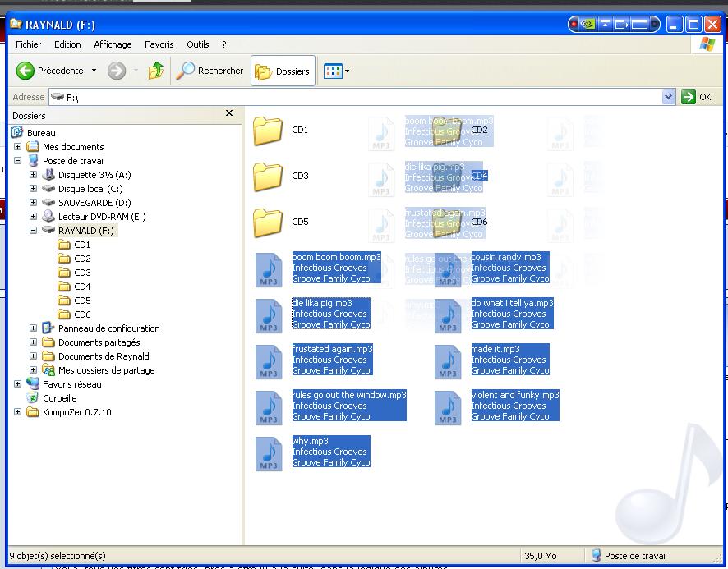Select the frustated again.mp3 file icon
This screenshot has width=728, height=569.
(x=269, y=361)
